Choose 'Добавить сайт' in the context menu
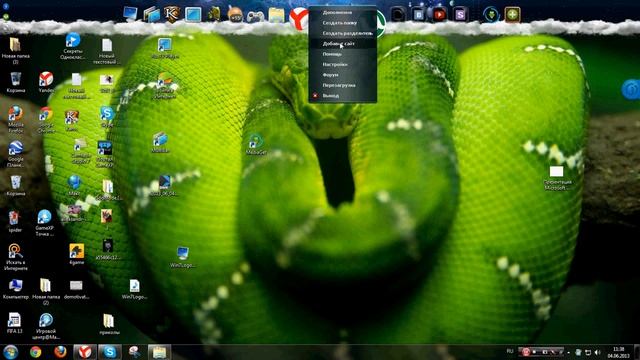This screenshot has width=640, height=360. [x=342, y=44]
